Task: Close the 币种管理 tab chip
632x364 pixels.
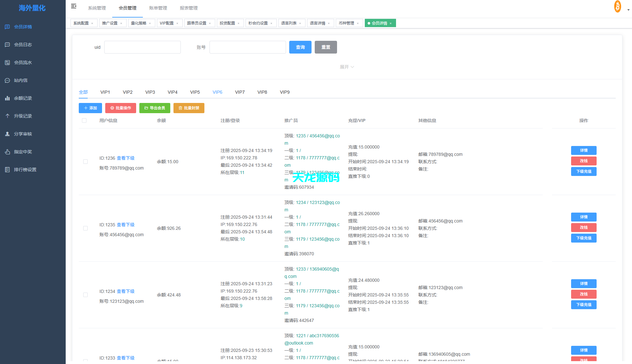Action: (358, 23)
